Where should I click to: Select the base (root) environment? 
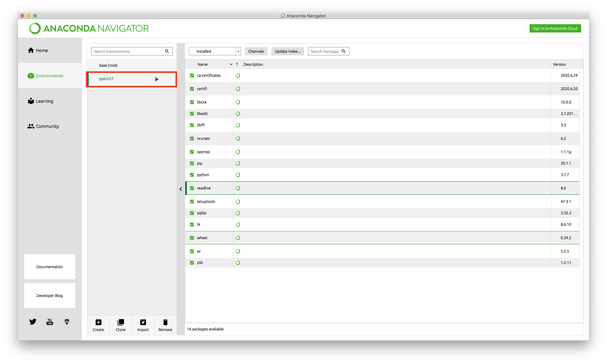132,65
